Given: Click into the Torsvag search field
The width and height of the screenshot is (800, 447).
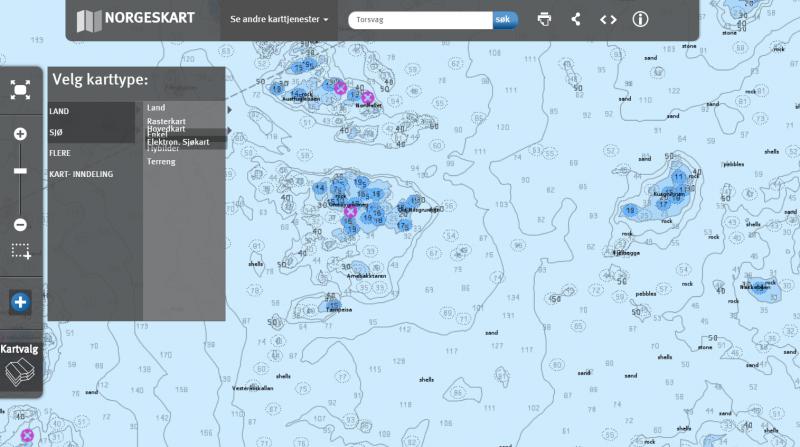Looking at the screenshot, I should (x=422, y=19).
